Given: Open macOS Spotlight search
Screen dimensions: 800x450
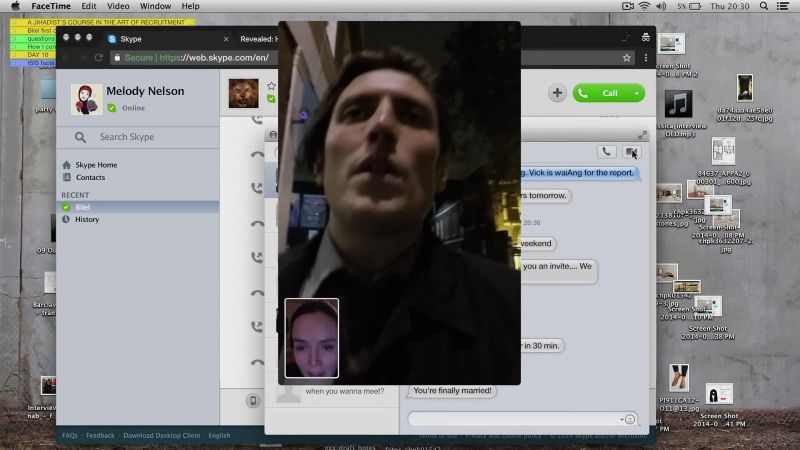Looking at the screenshot, I should (x=763, y=6).
